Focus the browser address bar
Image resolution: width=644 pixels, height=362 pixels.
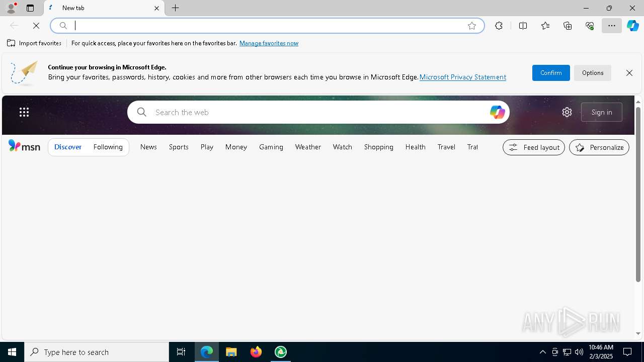[267, 26]
